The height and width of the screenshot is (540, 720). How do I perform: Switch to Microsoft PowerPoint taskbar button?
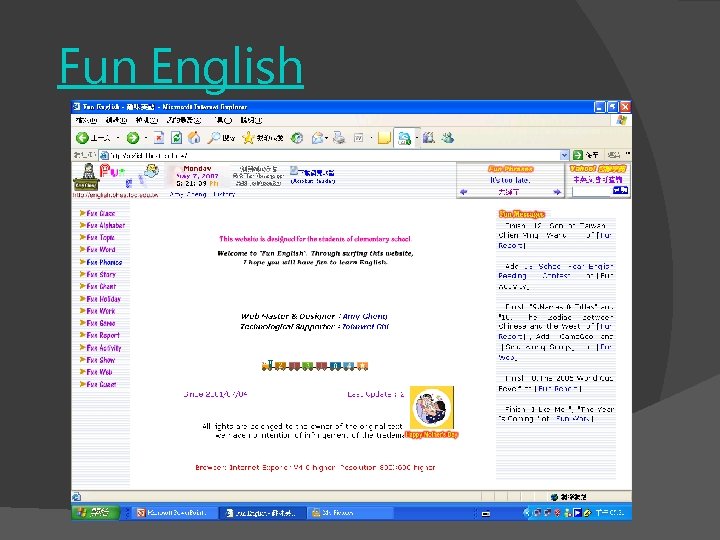(173, 513)
